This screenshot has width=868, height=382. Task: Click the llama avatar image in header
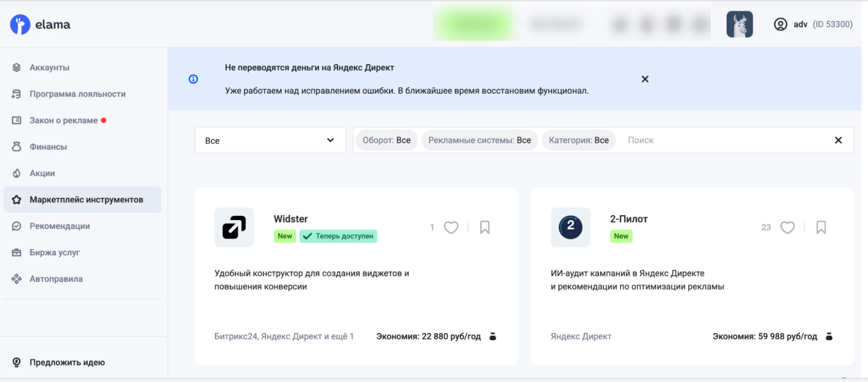pyautogui.click(x=739, y=24)
